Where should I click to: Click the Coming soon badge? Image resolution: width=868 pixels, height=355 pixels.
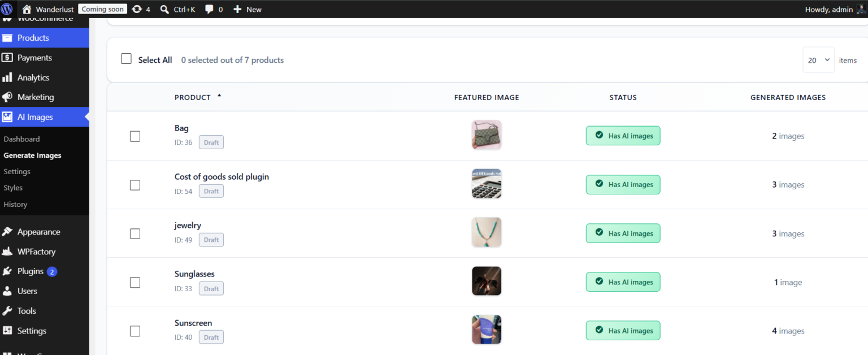[102, 9]
